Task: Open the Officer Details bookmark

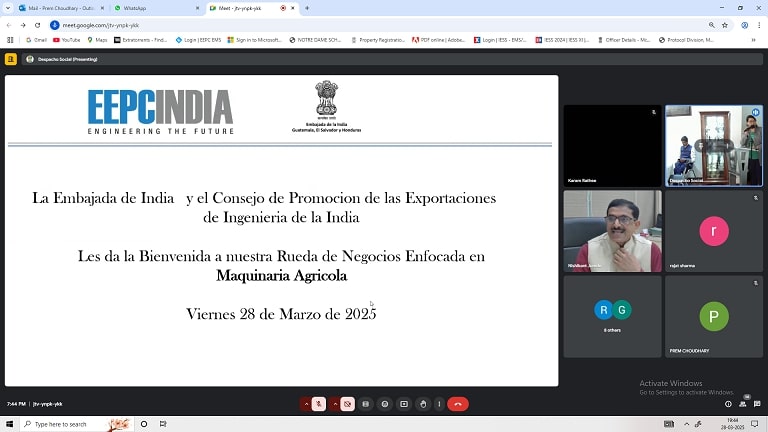Action: click(x=624, y=40)
